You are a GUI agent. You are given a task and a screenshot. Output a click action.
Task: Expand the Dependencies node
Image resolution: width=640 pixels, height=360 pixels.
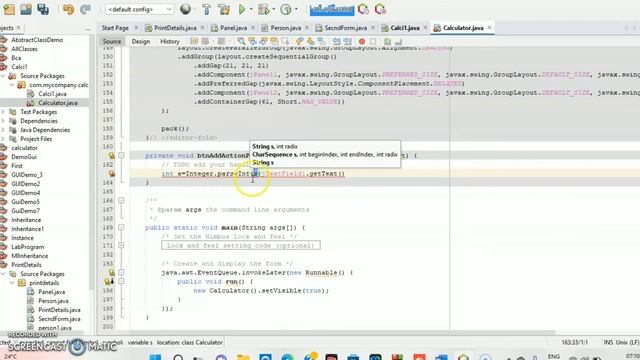[3, 121]
